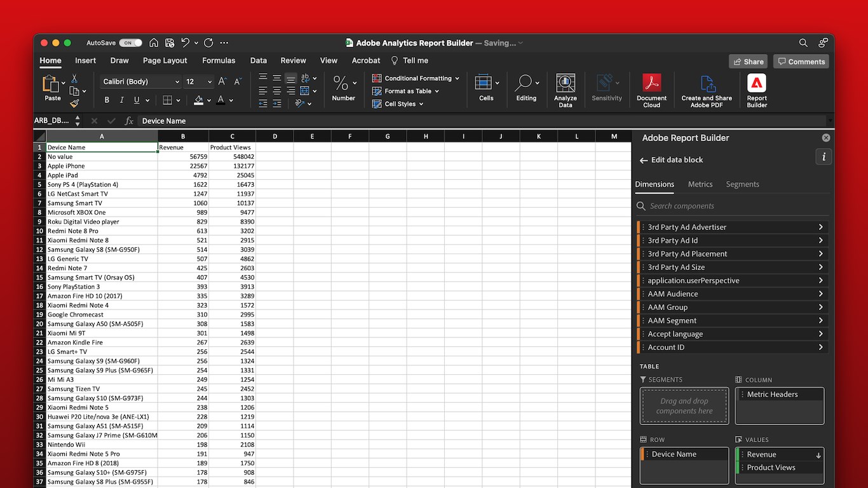Toggle Bold formatting

pyautogui.click(x=107, y=100)
